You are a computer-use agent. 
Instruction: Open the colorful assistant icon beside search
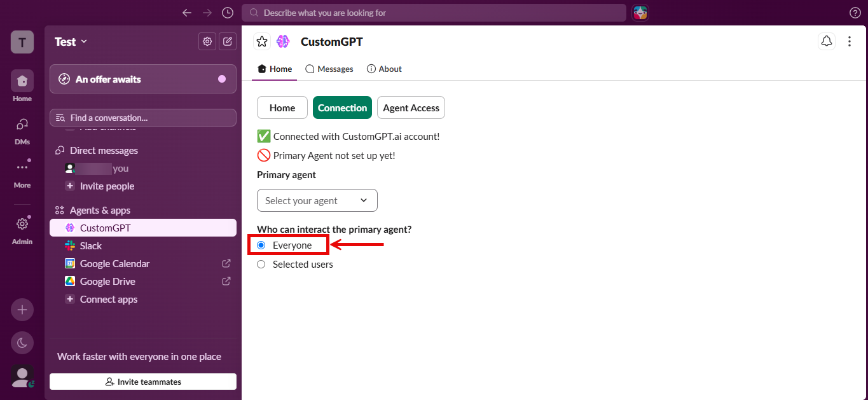640,13
